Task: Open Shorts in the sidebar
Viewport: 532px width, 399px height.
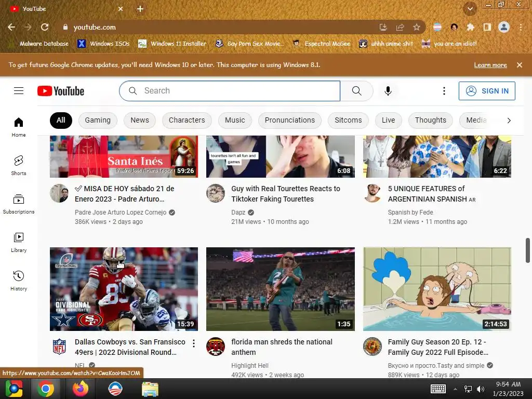Action: [x=19, y=166]
